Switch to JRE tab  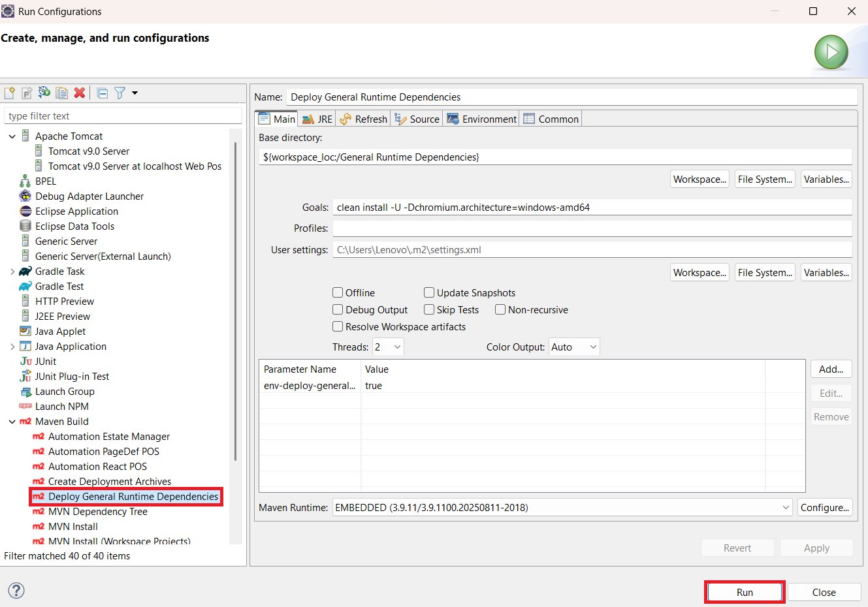318,119
